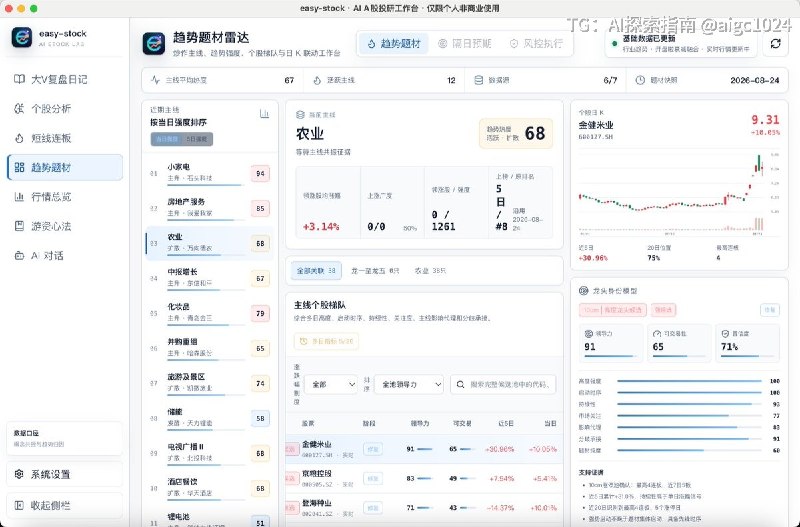Open the 大V复盘日记 page
This screenshot has height=527, width=800.
click(x=65, y=79)
